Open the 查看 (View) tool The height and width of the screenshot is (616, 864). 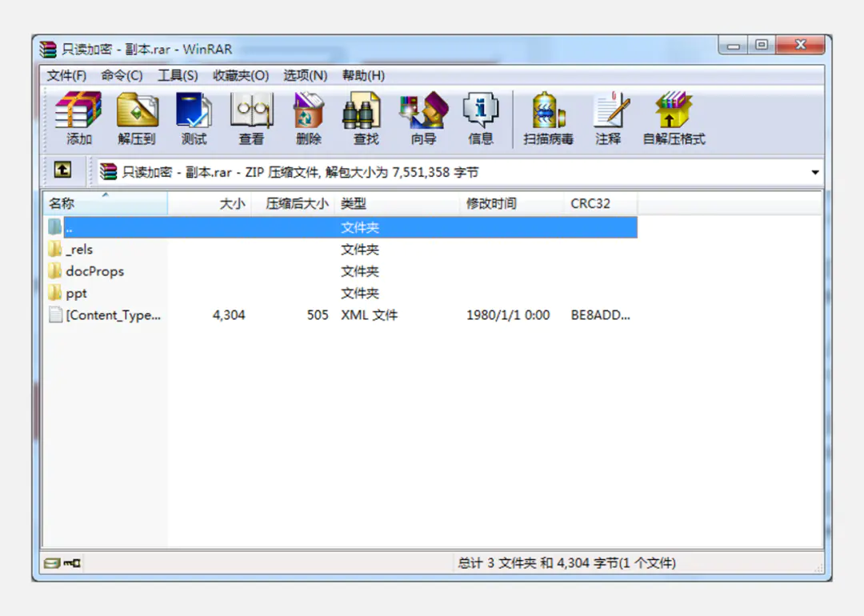[x=251, y=118]
